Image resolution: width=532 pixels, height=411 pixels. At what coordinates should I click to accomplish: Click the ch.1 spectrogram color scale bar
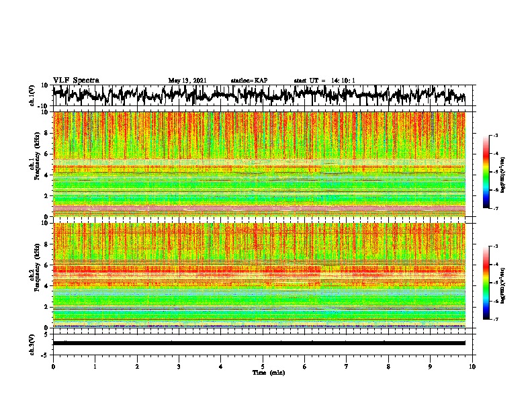click(x=486, y=172)
